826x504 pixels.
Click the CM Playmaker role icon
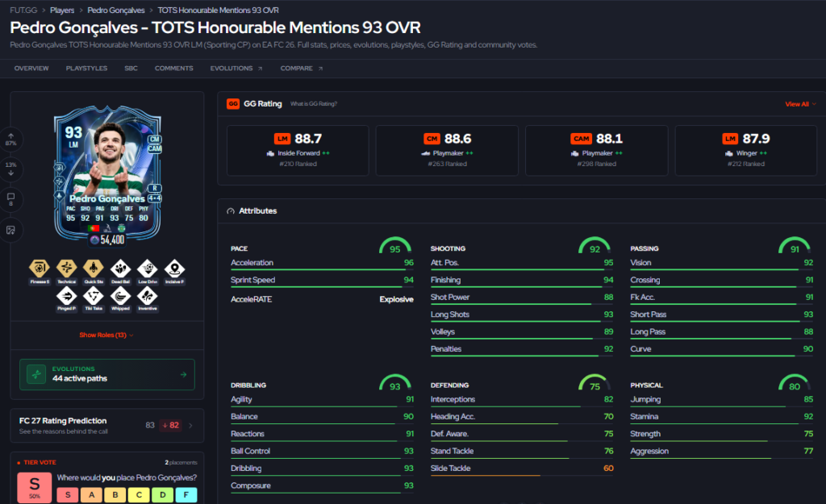pyautogui.click(x=426, y=153)
